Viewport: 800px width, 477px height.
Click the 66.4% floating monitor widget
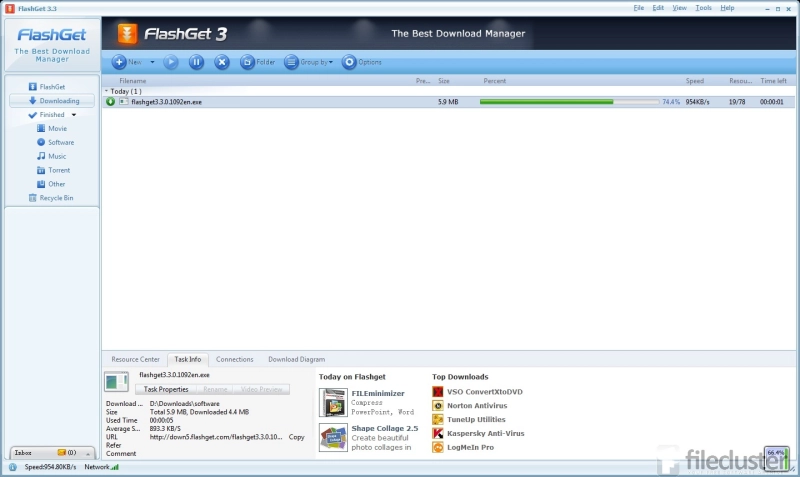click(777, 458)
